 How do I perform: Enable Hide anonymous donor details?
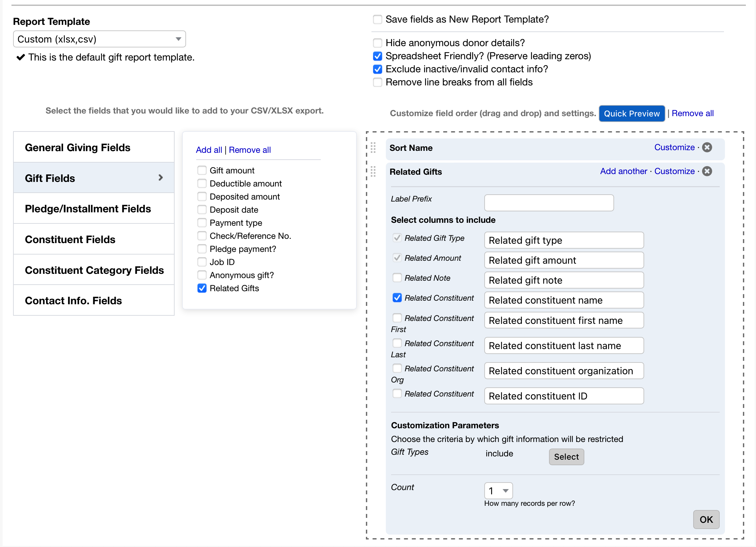(377, 43)
